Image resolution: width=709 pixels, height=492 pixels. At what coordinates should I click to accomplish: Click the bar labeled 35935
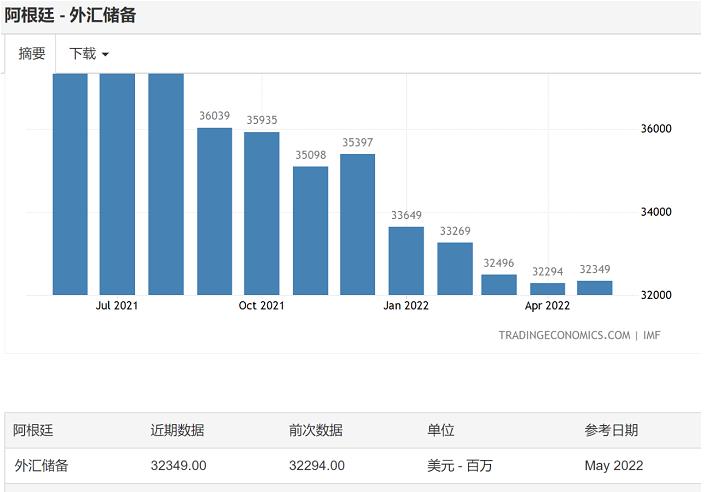pos(261,213)
